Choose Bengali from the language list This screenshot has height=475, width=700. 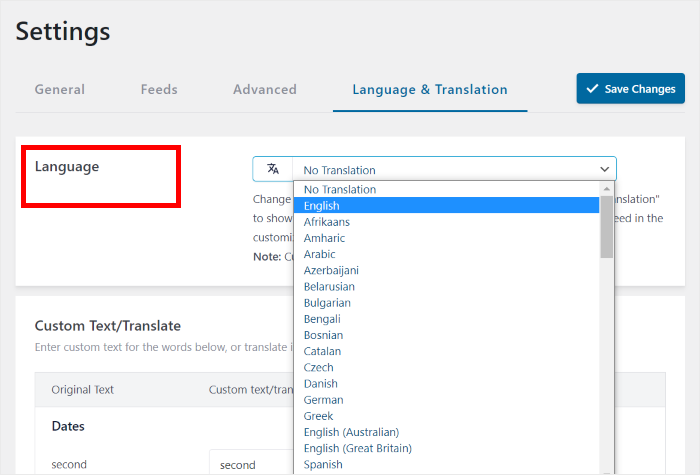(321, 319)
